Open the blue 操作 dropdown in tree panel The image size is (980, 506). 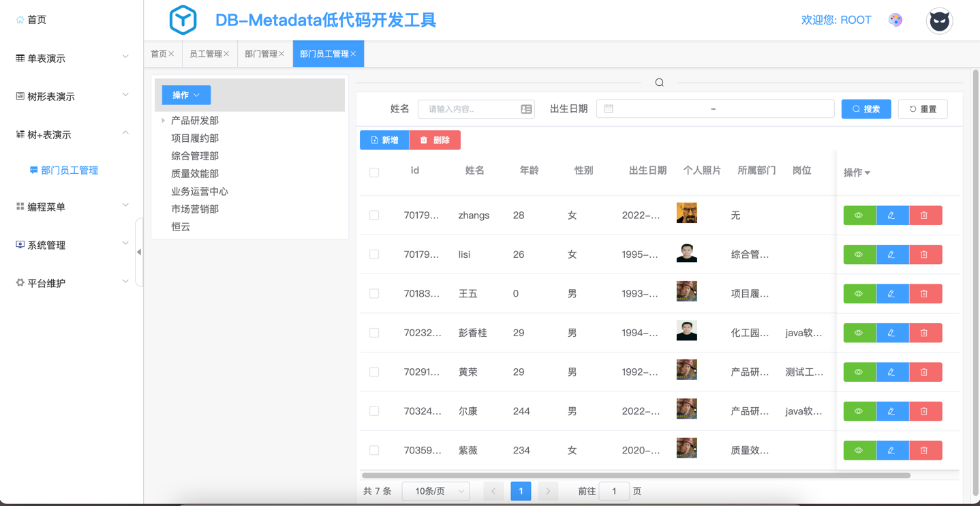(186, 95)
